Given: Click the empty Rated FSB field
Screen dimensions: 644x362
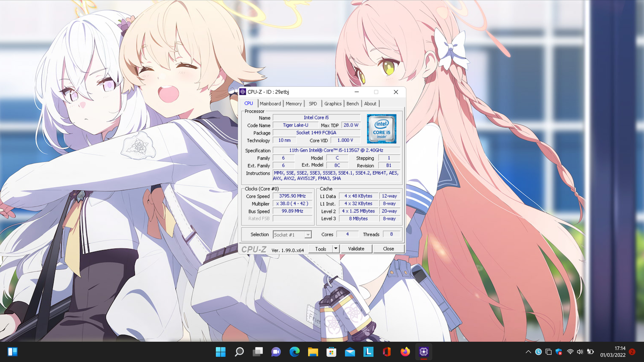Looking at the screenshot, I should point(292,219).
